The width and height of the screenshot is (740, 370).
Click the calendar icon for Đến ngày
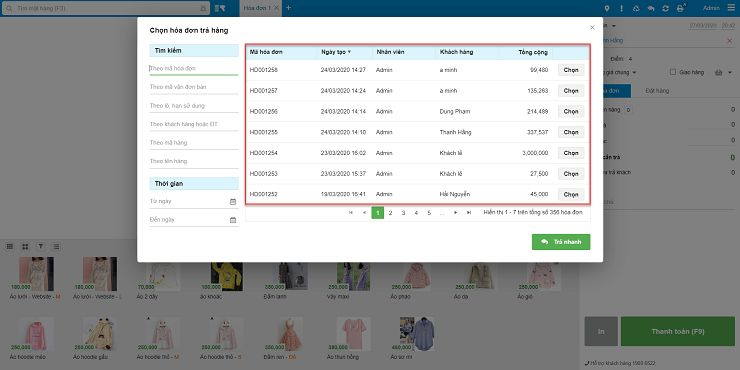(233, 220)
